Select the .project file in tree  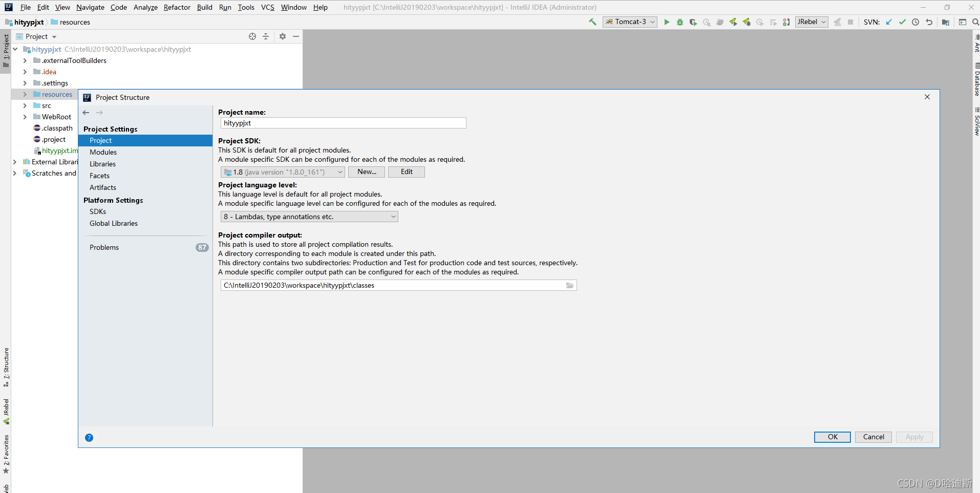pyautogui.click(x=50, y=139)
